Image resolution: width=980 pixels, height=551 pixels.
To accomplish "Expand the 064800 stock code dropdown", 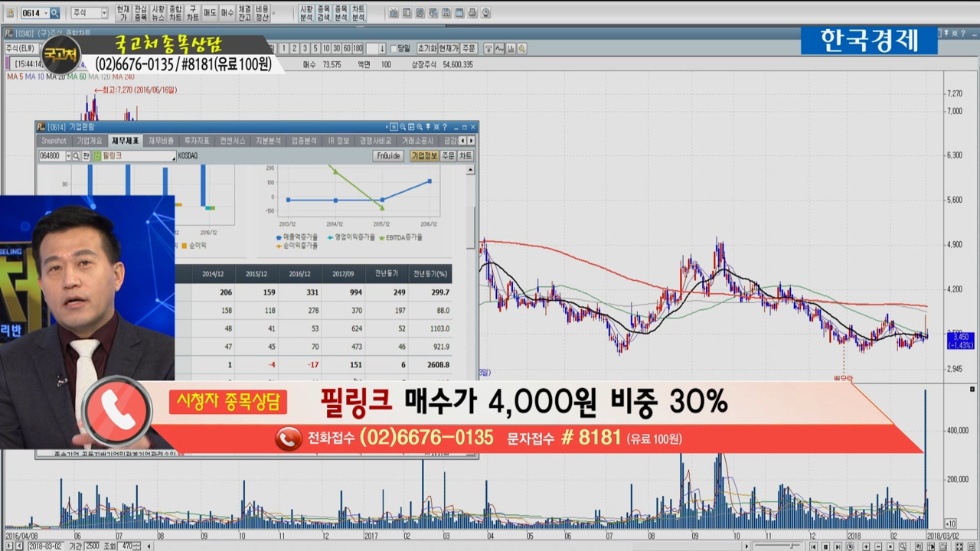I will (68, 156).
